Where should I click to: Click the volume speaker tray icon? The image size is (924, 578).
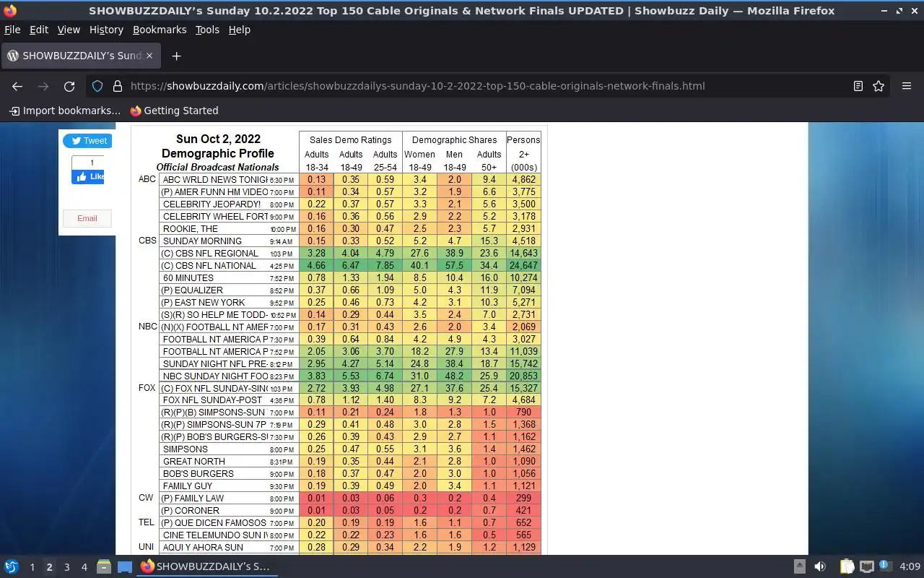820,566
